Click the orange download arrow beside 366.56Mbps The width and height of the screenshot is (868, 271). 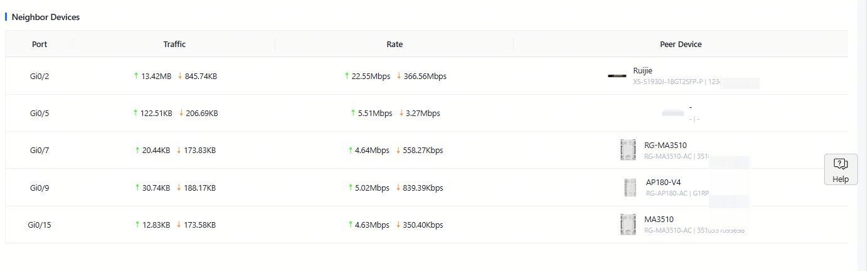click(398, 76)
